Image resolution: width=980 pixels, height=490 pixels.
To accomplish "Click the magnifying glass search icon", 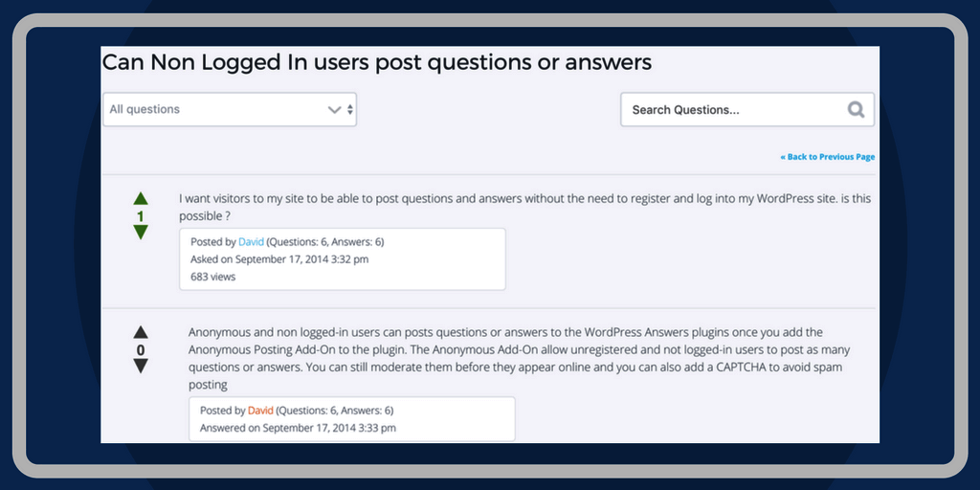I will 856,110.
